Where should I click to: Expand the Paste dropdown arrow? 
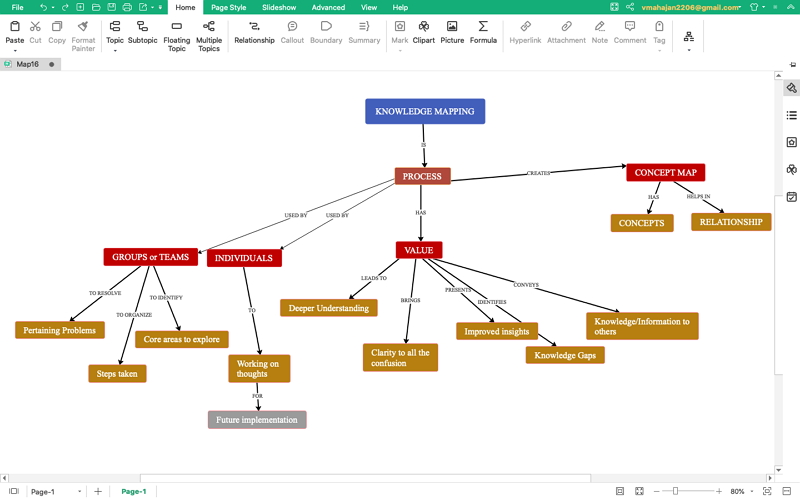pyautogui.click(x=15, y=50)
